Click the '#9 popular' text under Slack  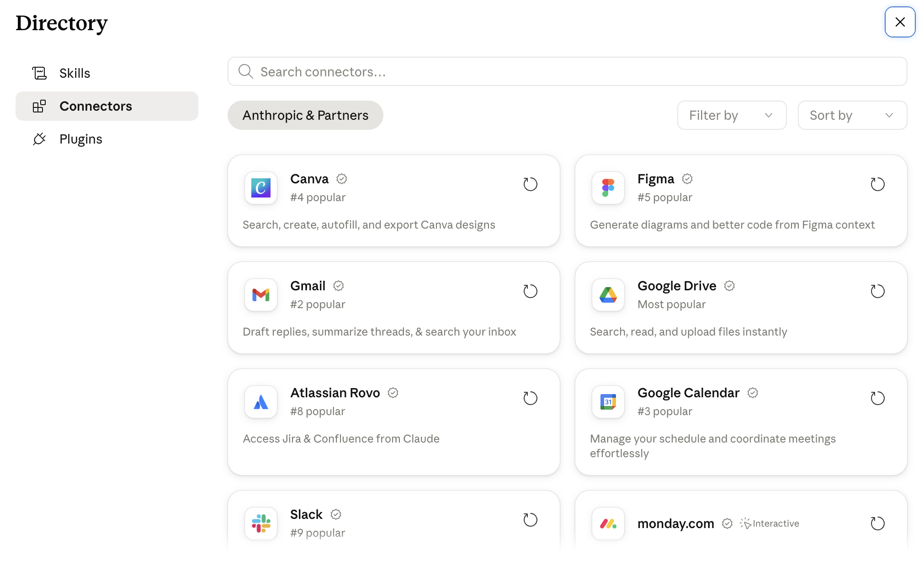(x=318, y=533)
